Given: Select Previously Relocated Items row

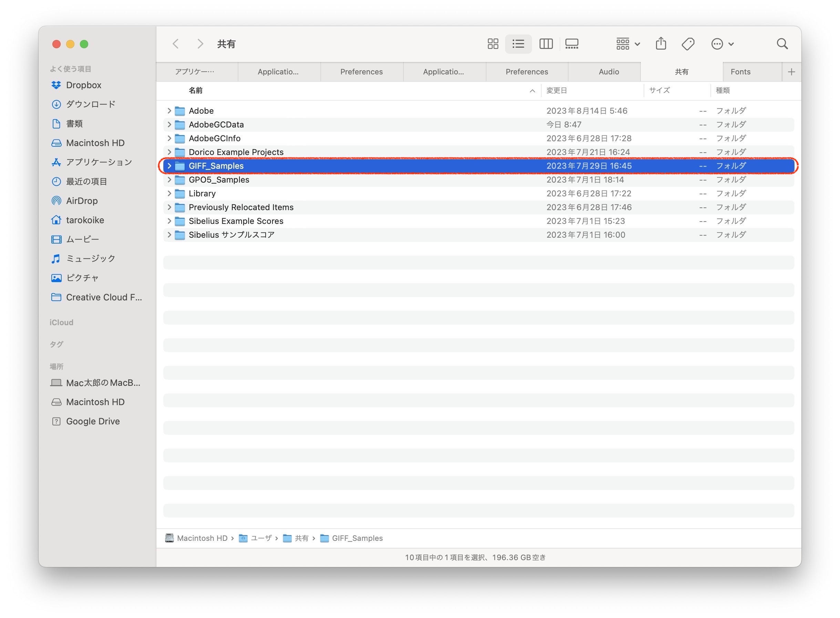Looking at the screenshot, I should [479, 207].
